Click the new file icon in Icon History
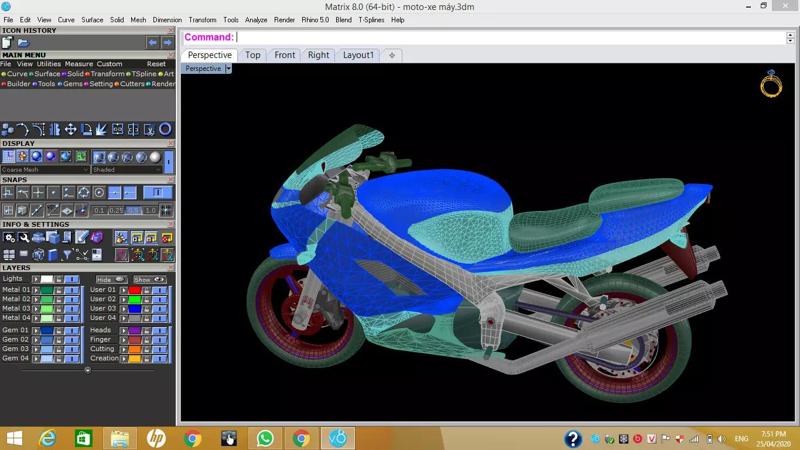 click(9, 43)
